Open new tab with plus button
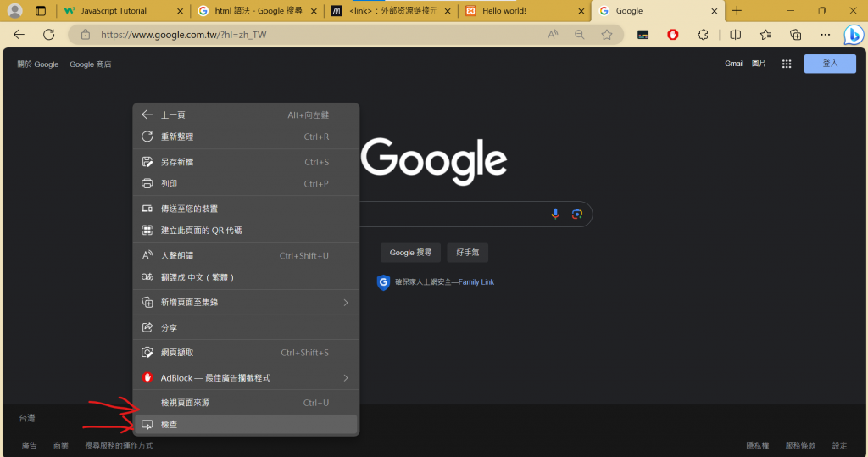The image size is (868, 457). (737, 10)
